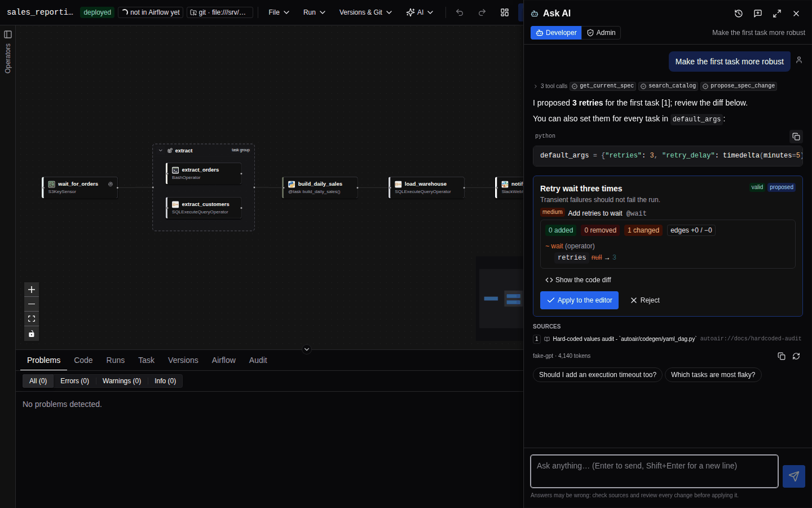Reject the proposed change
Viewport: 812px width, 508px height.
click(645, 300)
